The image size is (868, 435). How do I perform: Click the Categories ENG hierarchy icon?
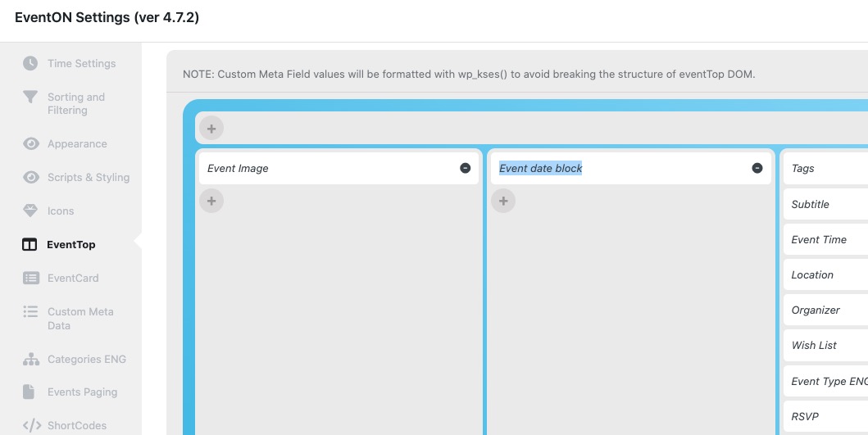[x=31, y=359]
